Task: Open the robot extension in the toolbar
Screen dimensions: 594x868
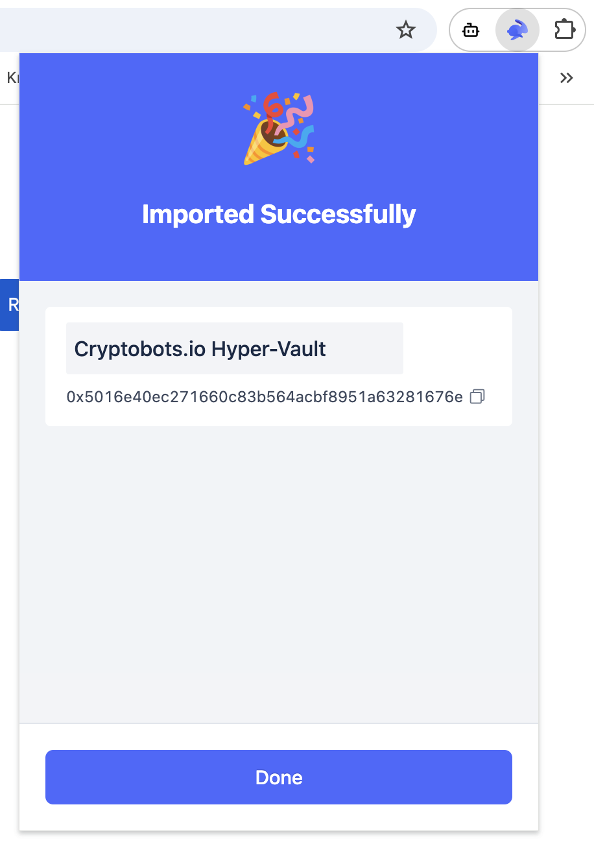Action: pos(471,30)
